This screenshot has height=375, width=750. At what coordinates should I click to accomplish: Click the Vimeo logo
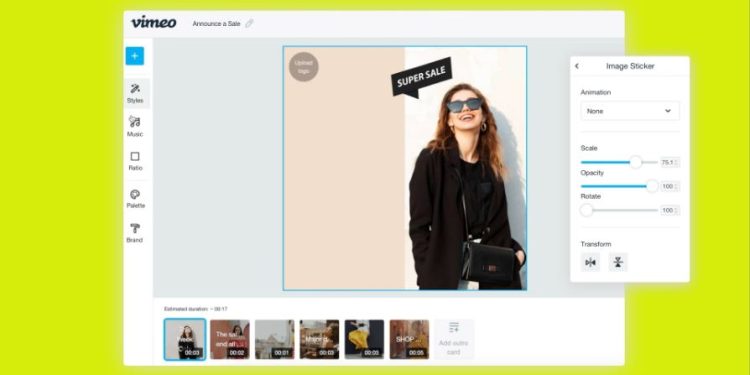pyautogui.click(x=154, y=22)
